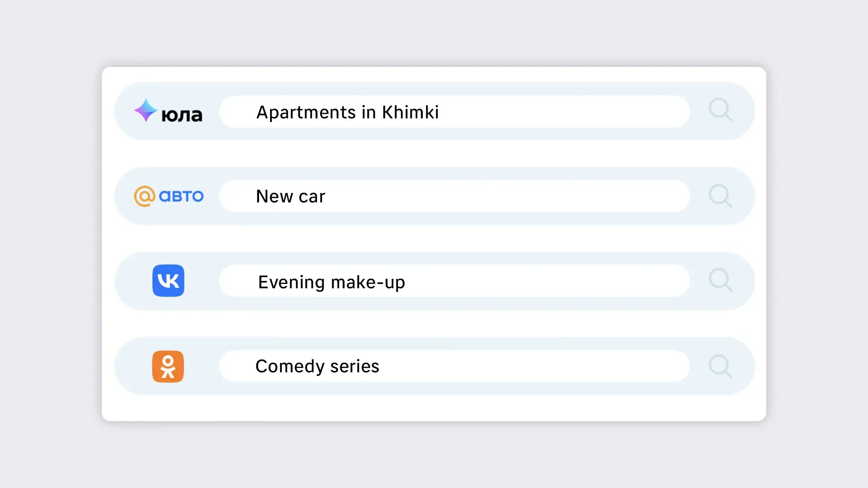Hit the search icon beside 'Evening make-up'

pyautogui.click(x=720, y=280)
